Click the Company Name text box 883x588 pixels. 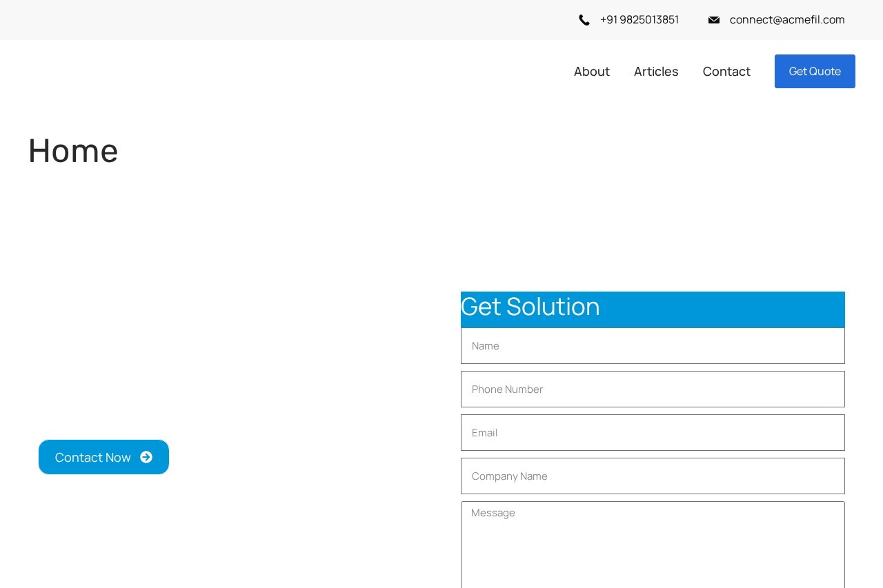point(652,476)
